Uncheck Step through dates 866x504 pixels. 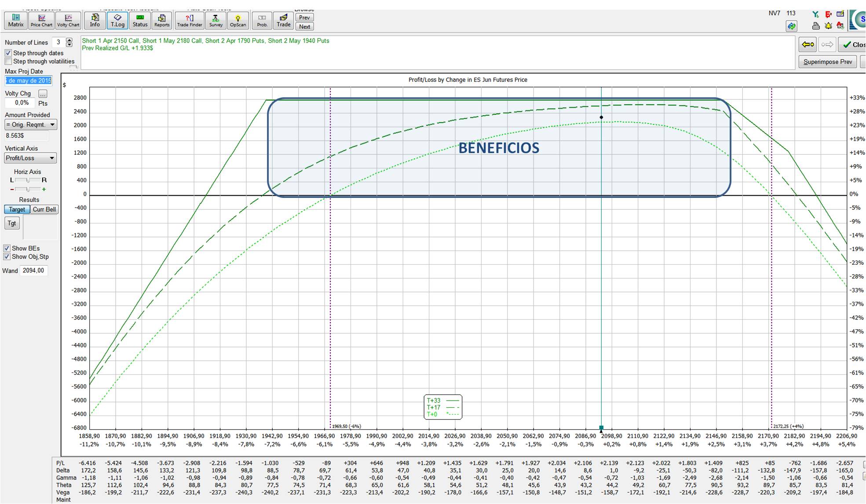[x=8, y=53]
